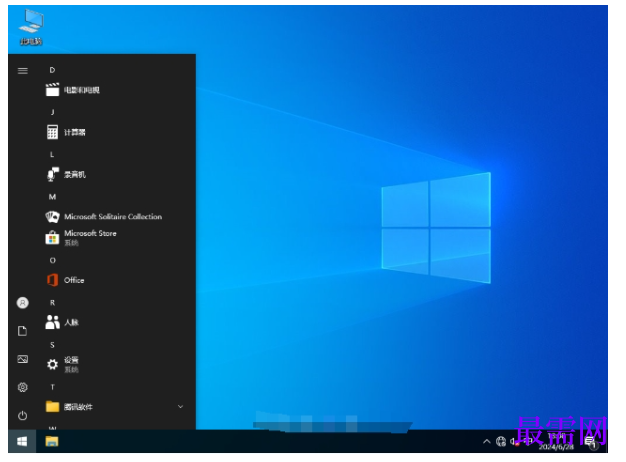Screen dimensions: 626x462
Task: Open the Movies & TV clapperboard icon
Action: click(52, 90)
